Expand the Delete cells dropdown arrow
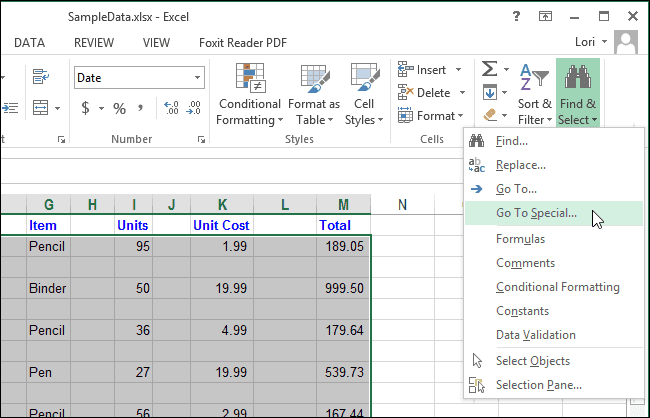This screenshot has height=418, width=650. click(460, 93)
